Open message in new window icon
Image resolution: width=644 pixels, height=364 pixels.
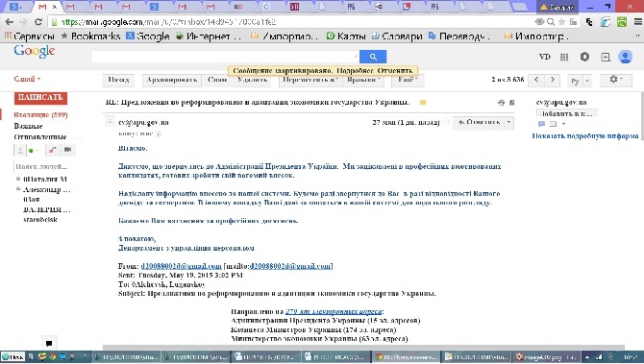tap(511, 103)
